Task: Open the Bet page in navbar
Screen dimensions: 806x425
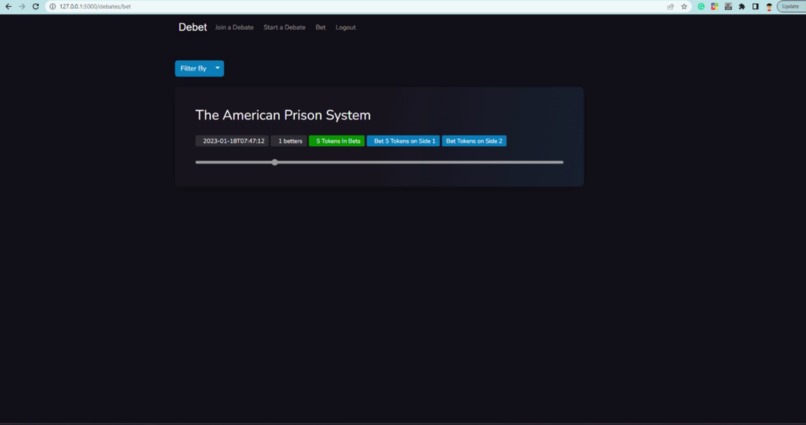Action: pos(320,27)
